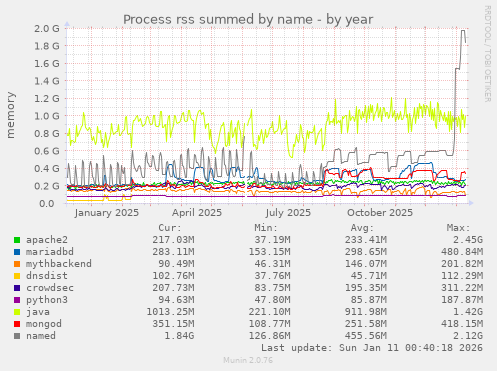This screenshot has width=497, height=371.
Task: Click the python3 min value 47.80M
Action: pos(272,300)
